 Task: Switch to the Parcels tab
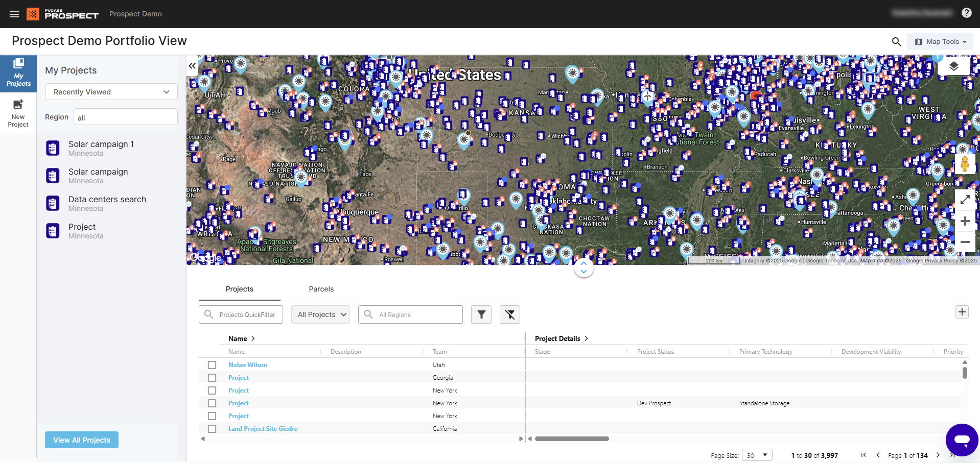point(321,289)
